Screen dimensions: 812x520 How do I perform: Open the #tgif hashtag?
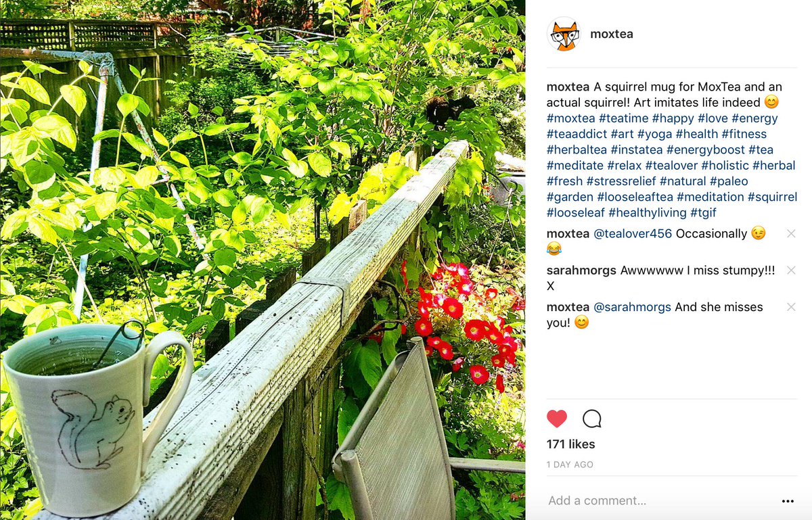point(703,212)
